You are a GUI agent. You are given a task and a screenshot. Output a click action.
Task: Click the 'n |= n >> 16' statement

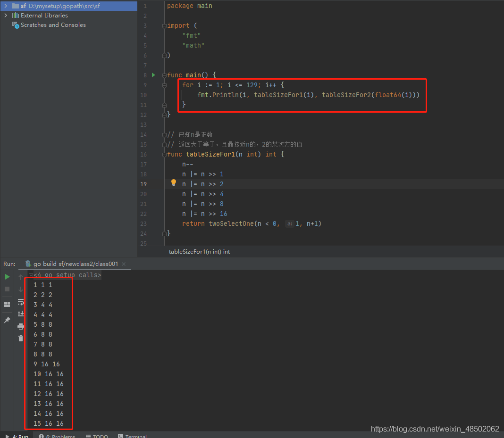(x=204, y=214)
